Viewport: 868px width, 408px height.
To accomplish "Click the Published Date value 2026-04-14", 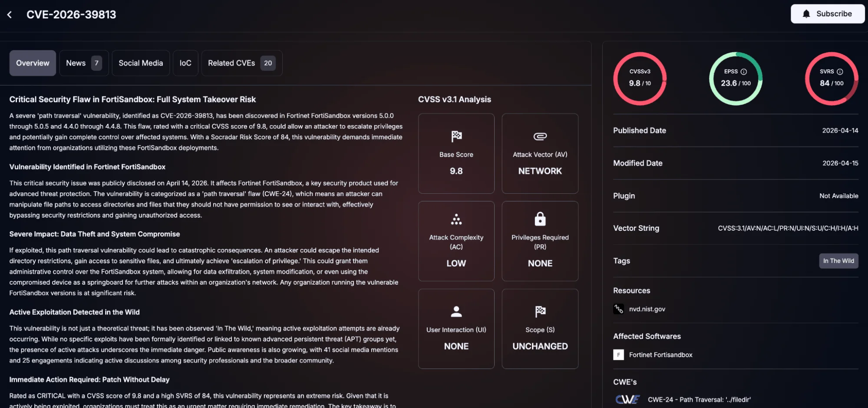I will click(840, 130).
